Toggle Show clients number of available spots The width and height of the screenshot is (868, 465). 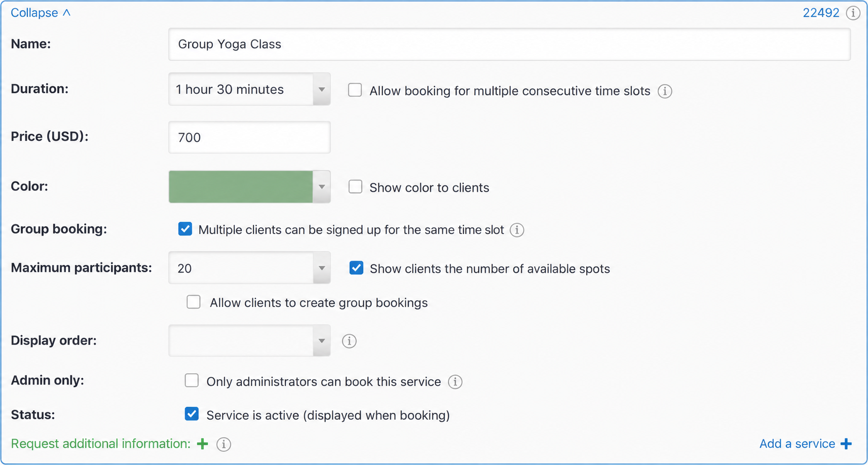click(356, 268)
